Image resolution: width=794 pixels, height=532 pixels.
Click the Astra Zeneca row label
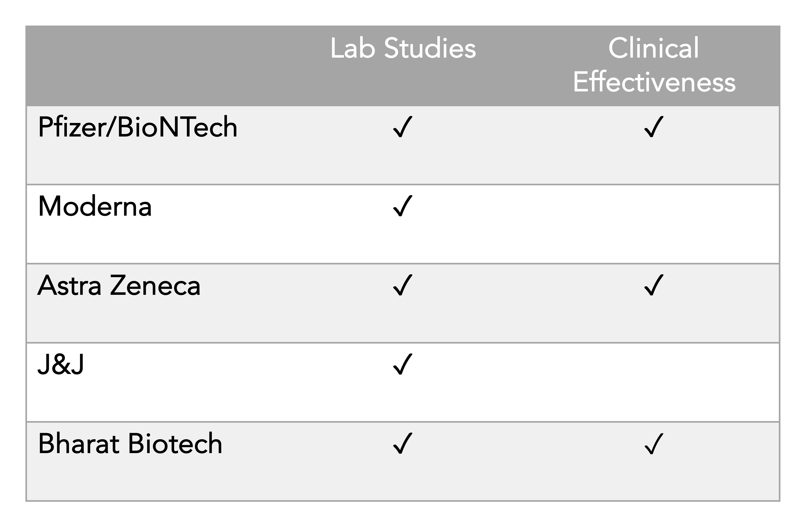point(119,286)
